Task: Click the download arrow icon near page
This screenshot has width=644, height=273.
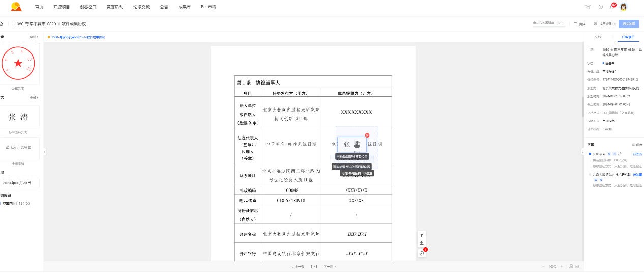Action: pyautogui.click(x=421, y=243)
